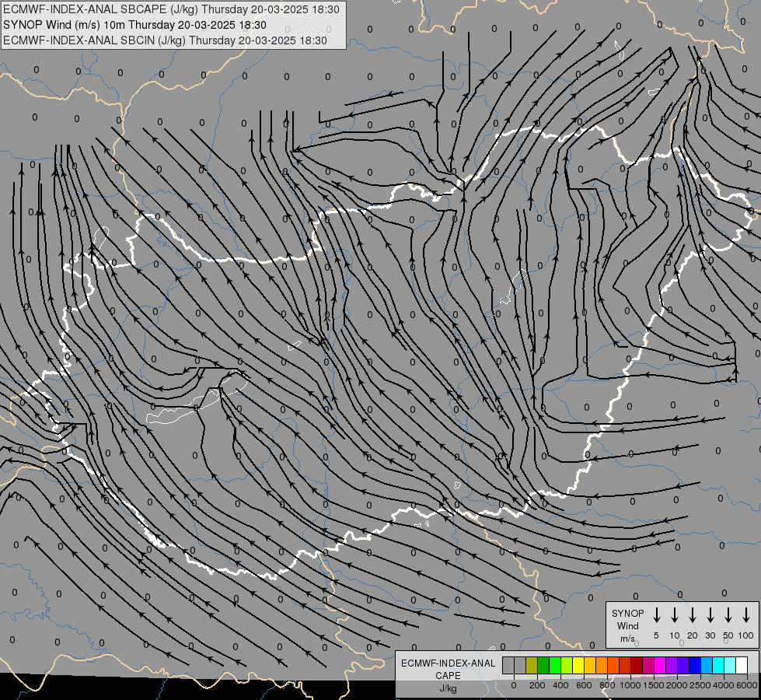Click the wind arrow above the 10 m/s label
This screenshot has height=700, width=761.
(674, 615)
